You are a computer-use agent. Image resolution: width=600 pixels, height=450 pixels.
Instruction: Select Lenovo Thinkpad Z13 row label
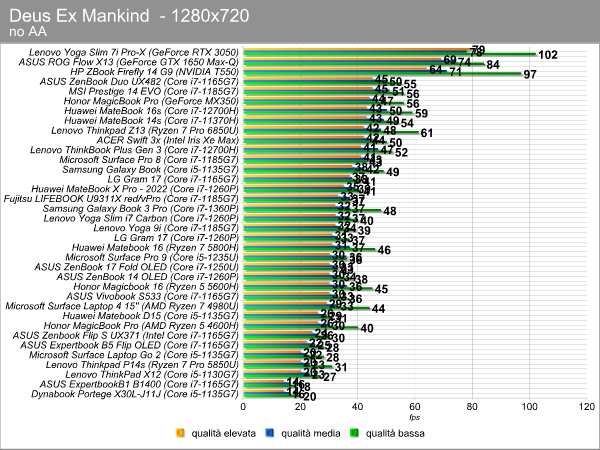point(145,130)
